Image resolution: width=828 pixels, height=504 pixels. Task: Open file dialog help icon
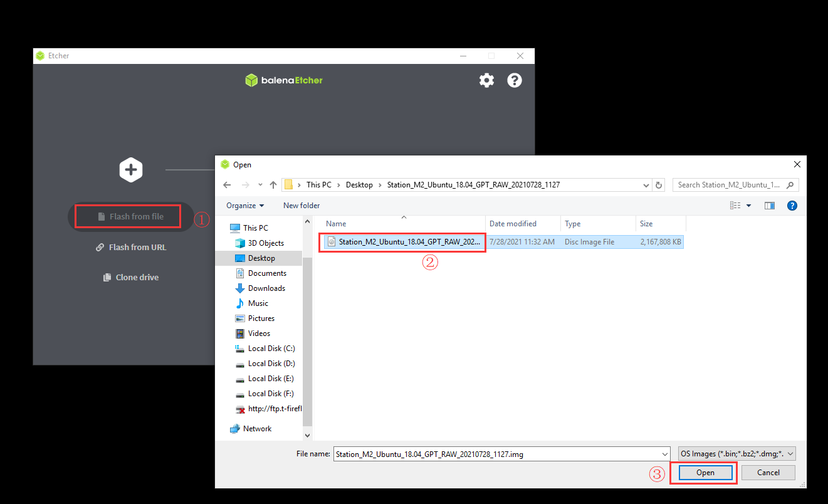tap(792, 206)
